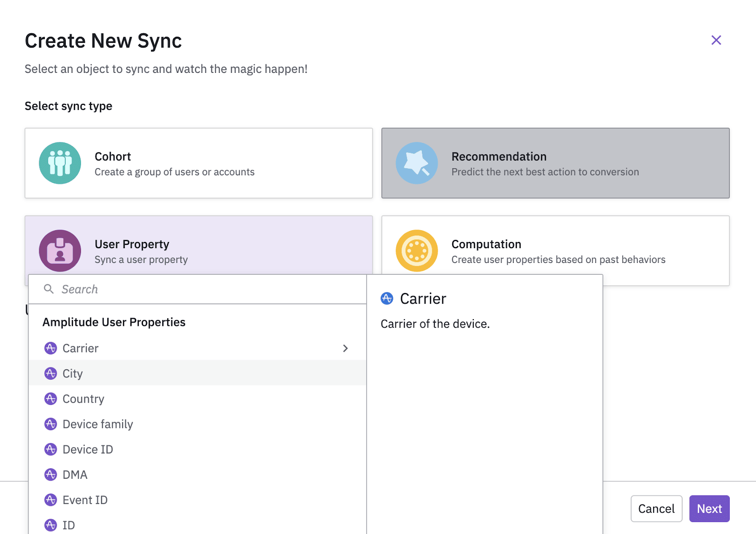Viewport: 756px width, 534px height.
Task: Click the search magnifier icon
Action: (49, 289)
